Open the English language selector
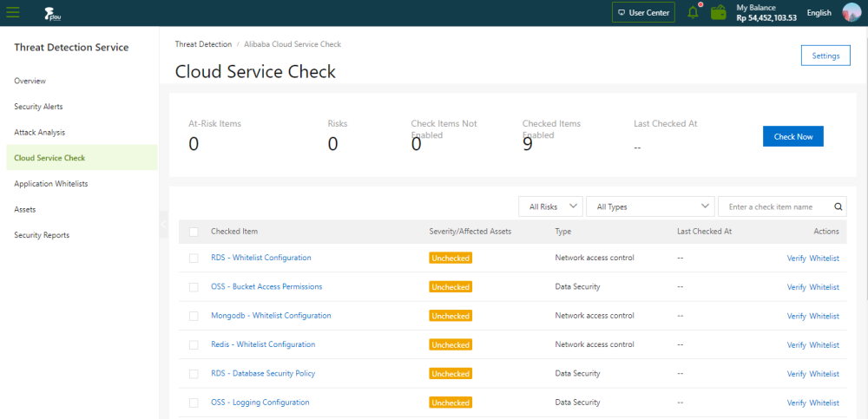Image resolution: width=868 pixels, height=419 pixels. pos(819,13)
